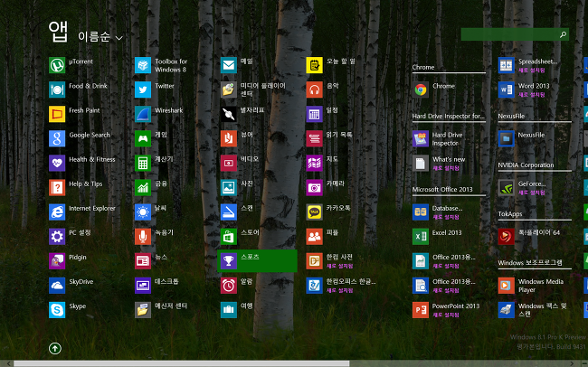Open the 여행 travel app
This screenshot has height=367, width=588.
(x=229, y=310)
